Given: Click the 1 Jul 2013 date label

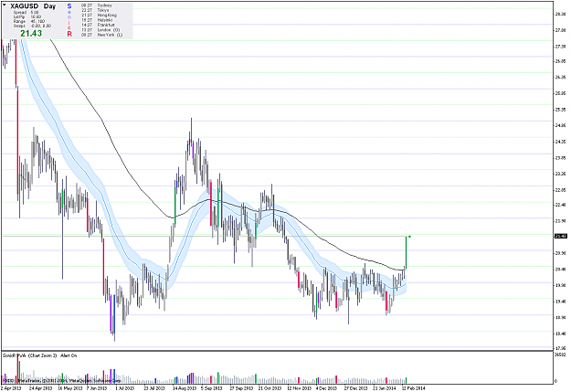Looking at the screenshot, I should click(x=125, y=388).
